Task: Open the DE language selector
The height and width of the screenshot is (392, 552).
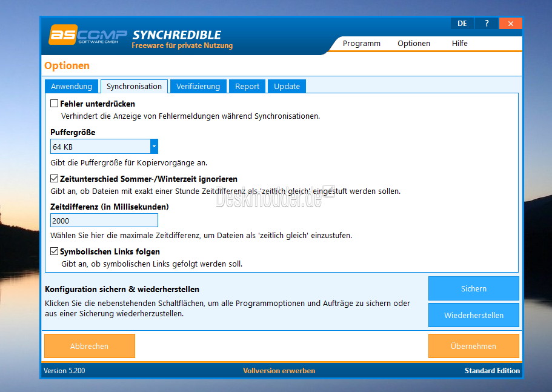Action: click(x=462, y=24)
